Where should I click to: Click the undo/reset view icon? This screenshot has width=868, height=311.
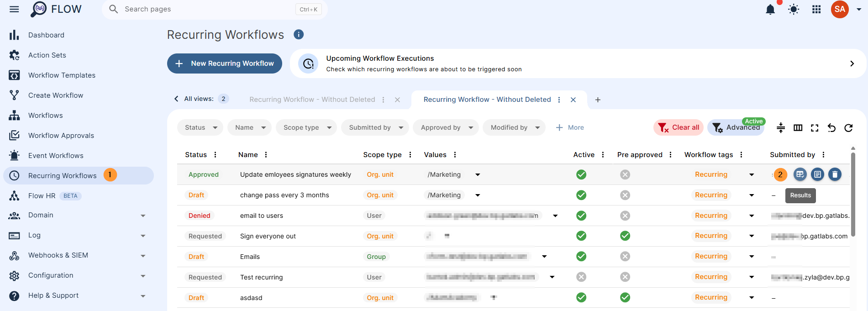(831, 128)
